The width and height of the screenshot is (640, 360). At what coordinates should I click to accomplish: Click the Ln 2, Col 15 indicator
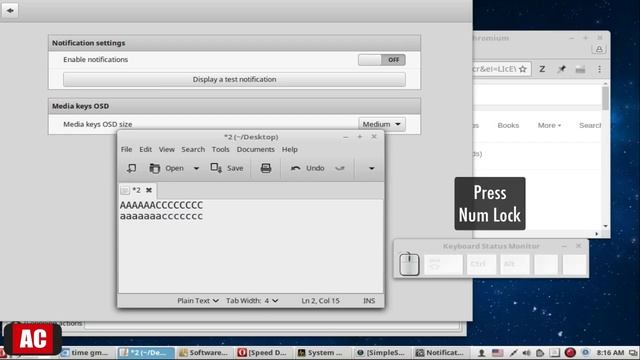[320, 301]
